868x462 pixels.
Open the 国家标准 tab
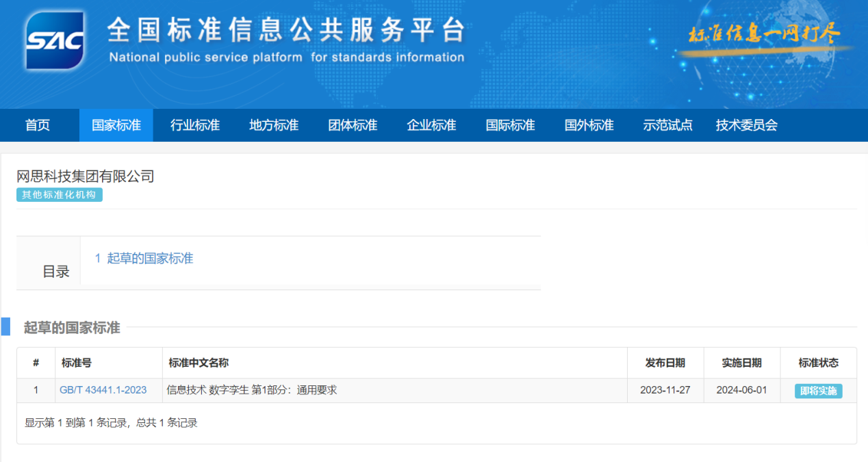tap(116, 125)
